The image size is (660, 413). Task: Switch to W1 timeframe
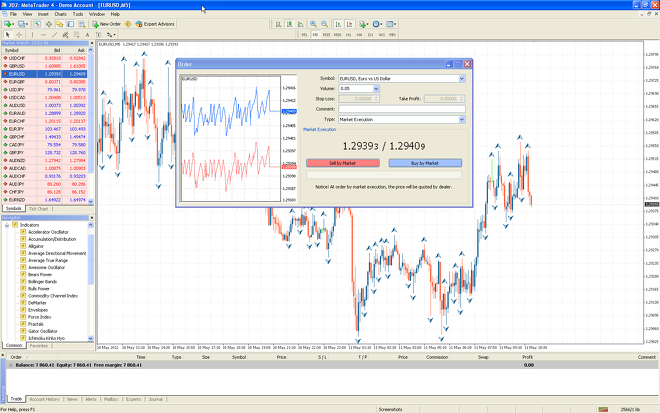(x=382, y=35)
